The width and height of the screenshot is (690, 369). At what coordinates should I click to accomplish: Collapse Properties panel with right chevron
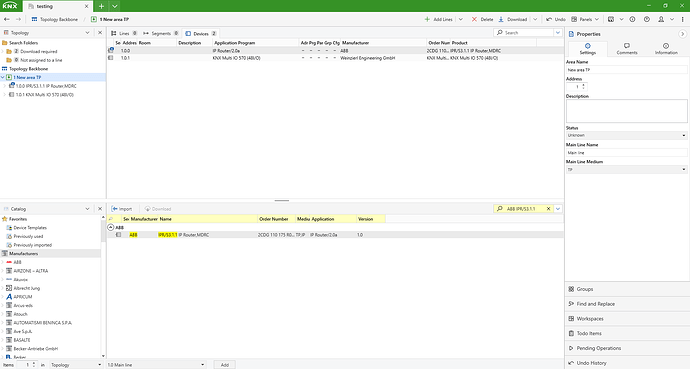point(683,34)
